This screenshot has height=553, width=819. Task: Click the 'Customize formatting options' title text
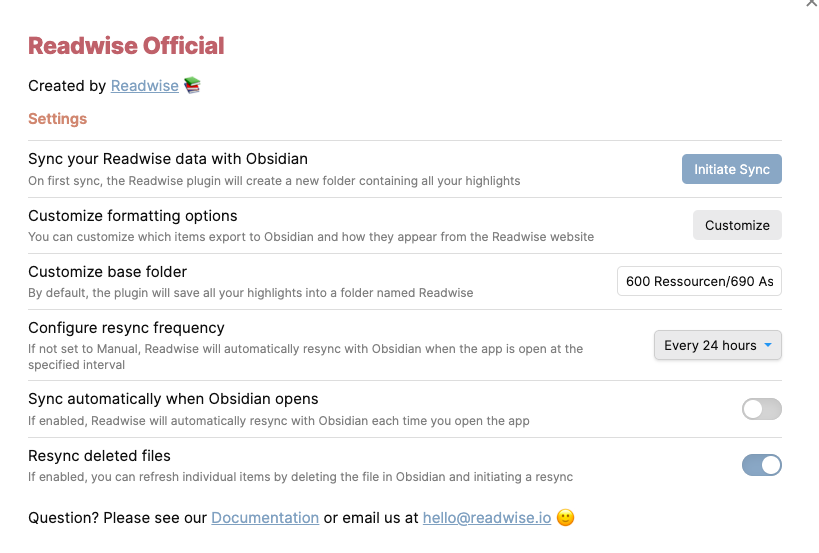tap(133, 215)
